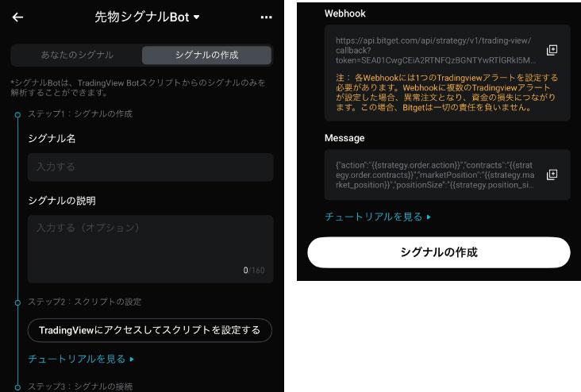Click the Step 1 circle marker on the timeline
581x392 pixels.
[x=17, y=114]
